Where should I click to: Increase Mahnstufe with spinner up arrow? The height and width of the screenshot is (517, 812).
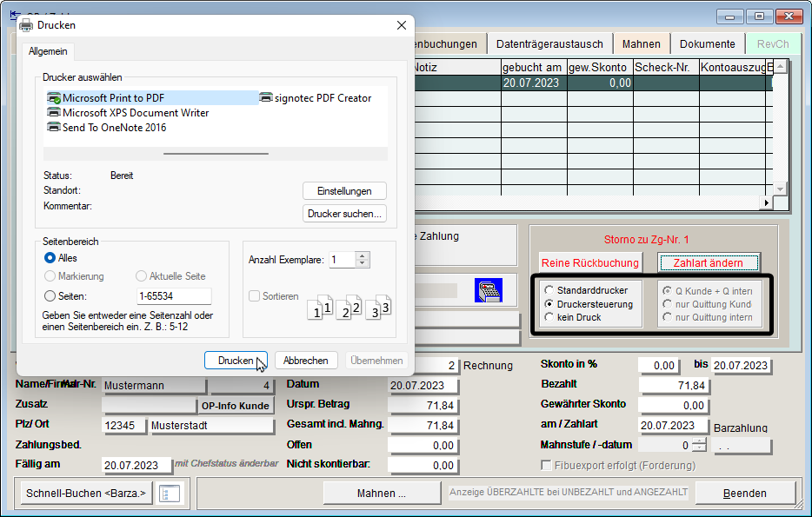(699, 441)
